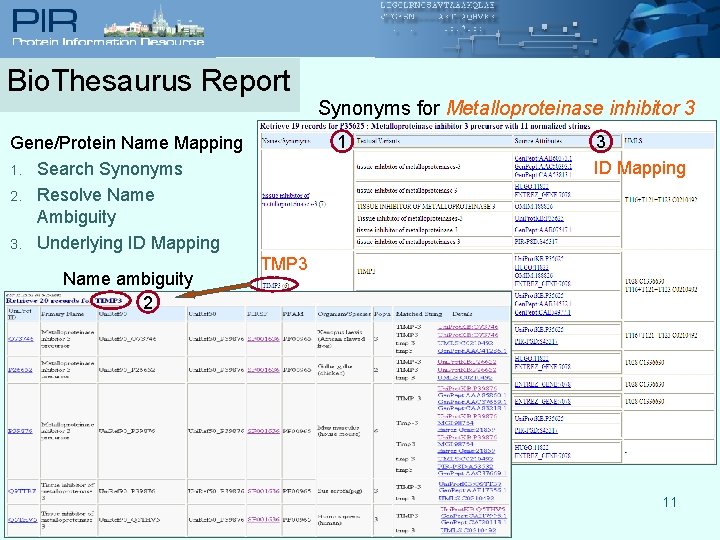Screen dimensions: 720x540
Task: Select the BioThesaurus Report title
Action: coord(149,81)
